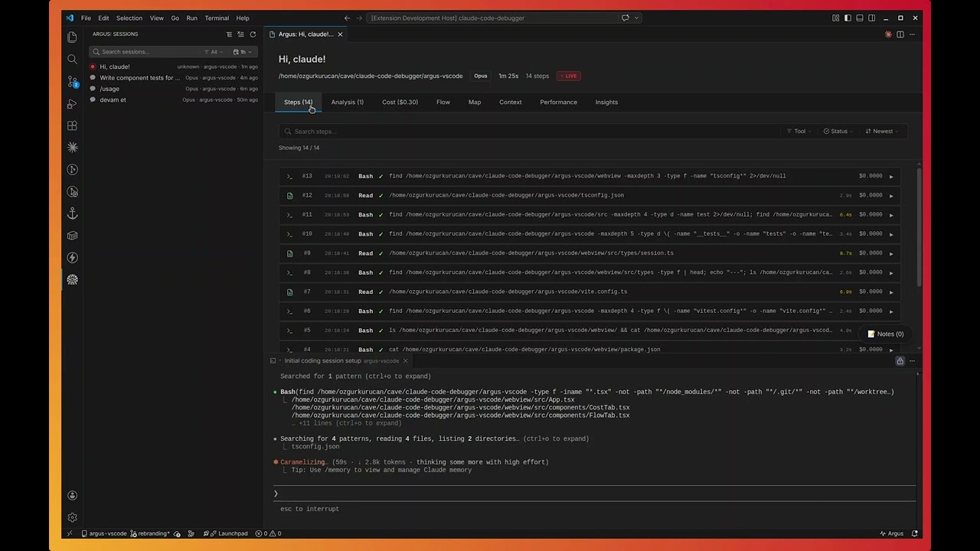
Task: Click the Argus status bar item
Action: 892,533
